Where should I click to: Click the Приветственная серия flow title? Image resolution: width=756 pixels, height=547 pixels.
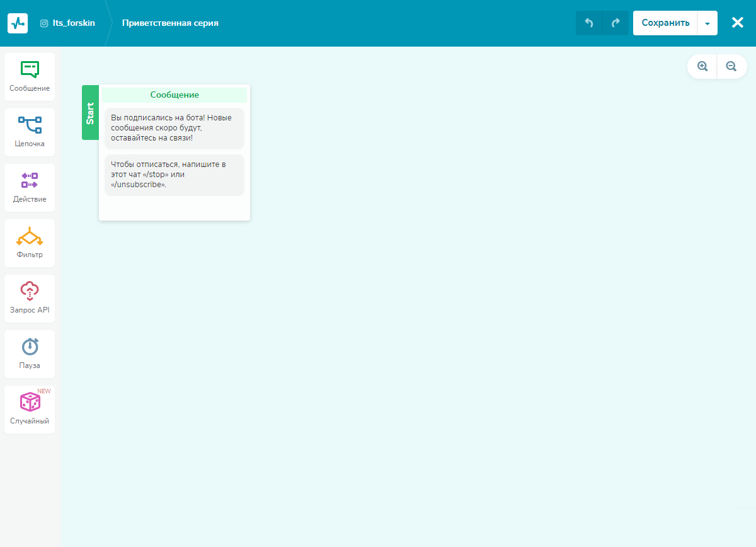point(170,23)
